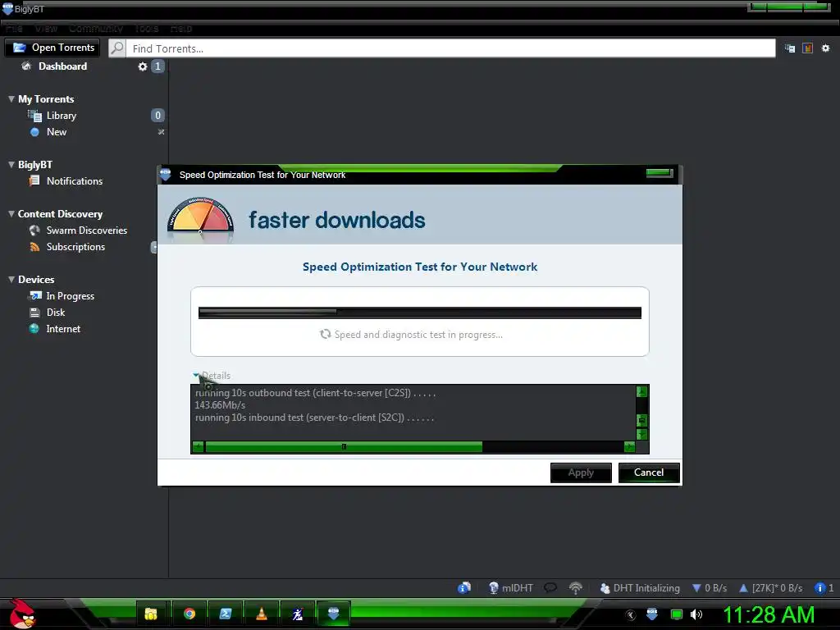Viewport: 840px width, 630px height.
Task: Click the Dashboard home icon
Action: [x=26, y=66]
